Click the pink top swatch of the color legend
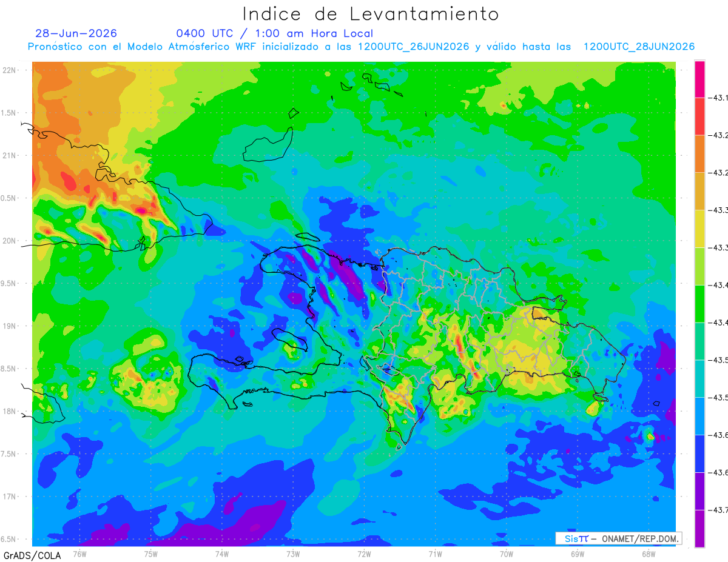The width and height of the screenshot is (728, 562). (x=699, y=79)
